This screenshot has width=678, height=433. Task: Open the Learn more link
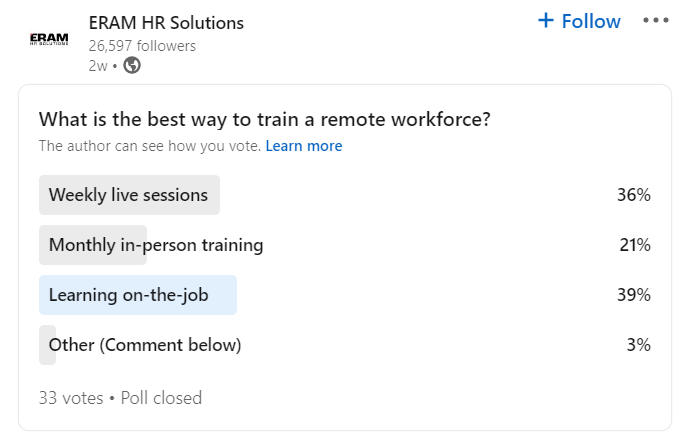pyautogui.click(x=304, y=146)
